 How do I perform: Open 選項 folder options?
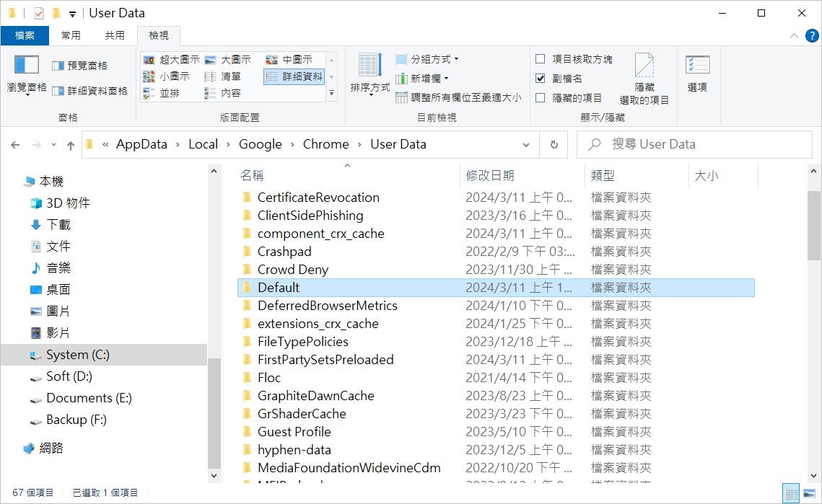point(697,74)
